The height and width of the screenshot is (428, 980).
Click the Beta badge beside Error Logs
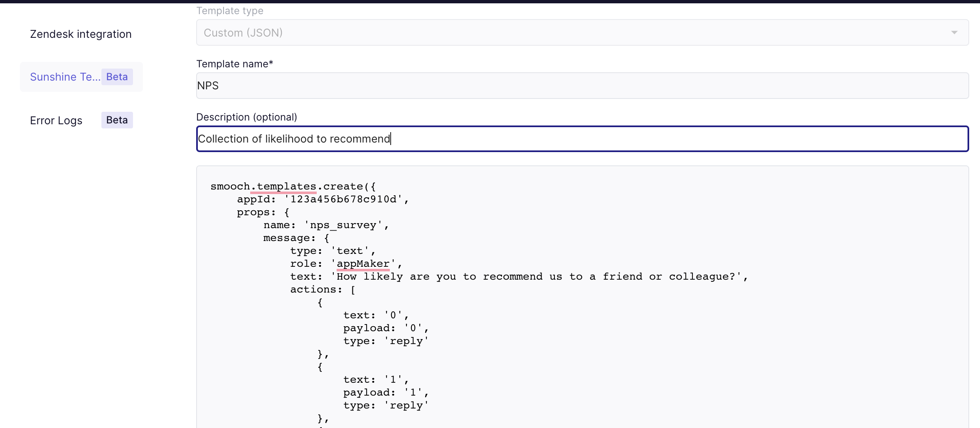pos(117,120)
